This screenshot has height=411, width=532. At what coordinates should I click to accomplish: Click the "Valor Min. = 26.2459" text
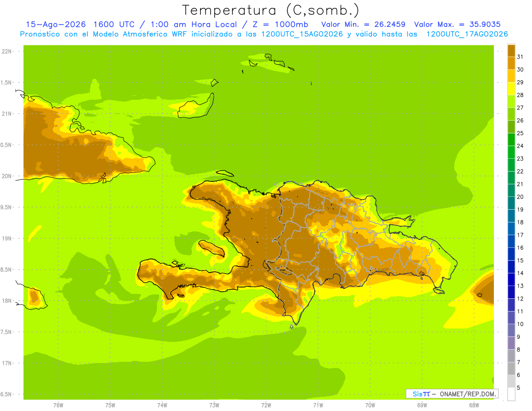point(363,24)
